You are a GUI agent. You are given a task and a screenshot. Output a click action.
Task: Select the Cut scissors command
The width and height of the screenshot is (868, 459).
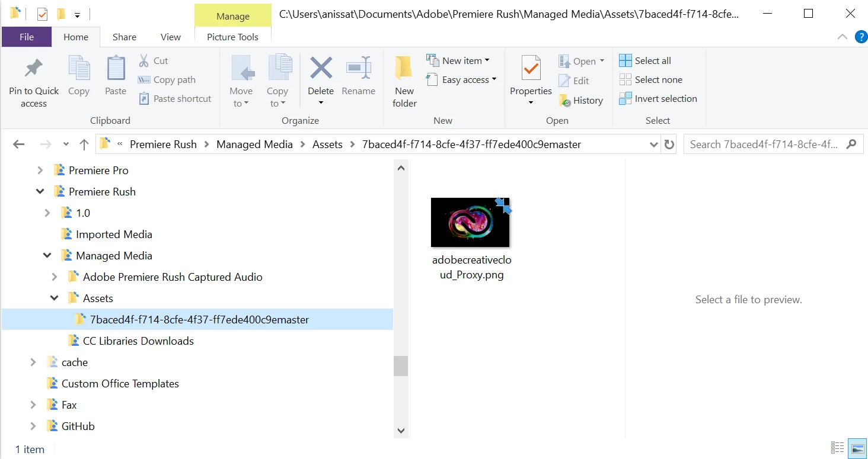point(154,60)
